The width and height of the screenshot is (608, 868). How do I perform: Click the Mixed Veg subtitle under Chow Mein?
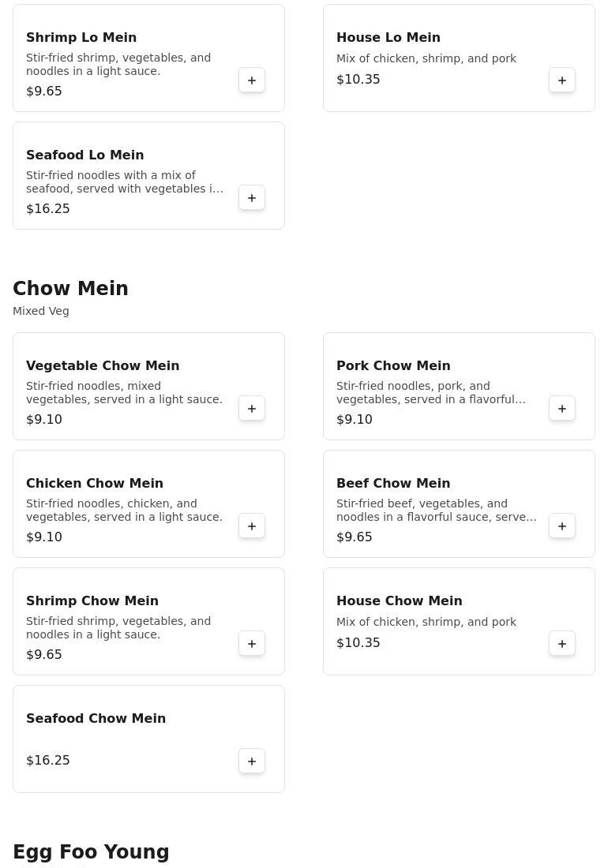click(41, 311)
